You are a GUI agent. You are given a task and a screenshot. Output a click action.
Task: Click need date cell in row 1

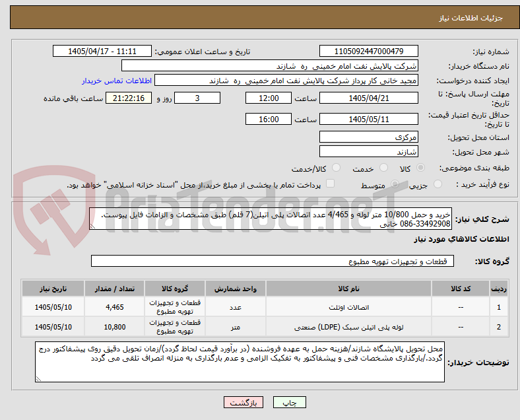coord(53,307)
